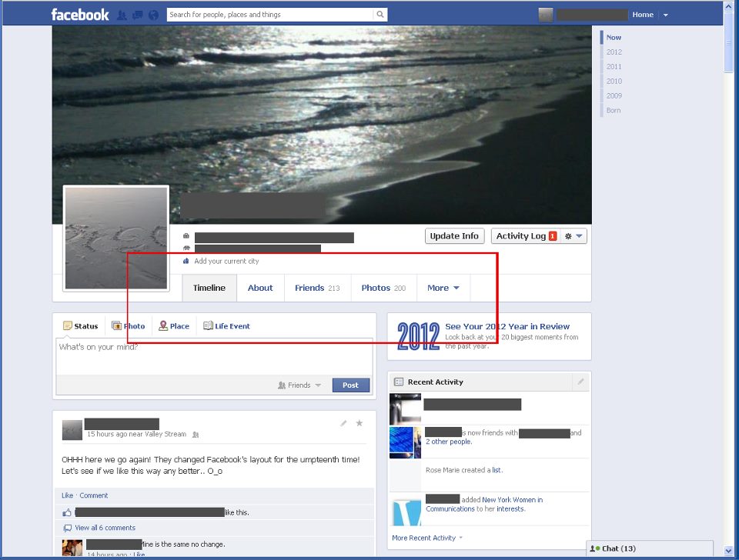Click the star icon to highlight post
The image size is (739, 560).
click(x=359, y=423)
